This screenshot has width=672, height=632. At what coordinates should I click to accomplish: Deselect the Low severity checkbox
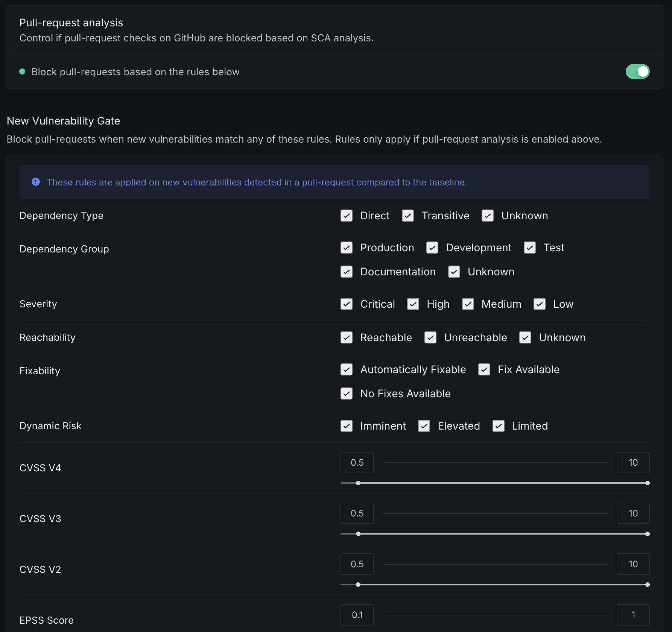pos(539,304)
